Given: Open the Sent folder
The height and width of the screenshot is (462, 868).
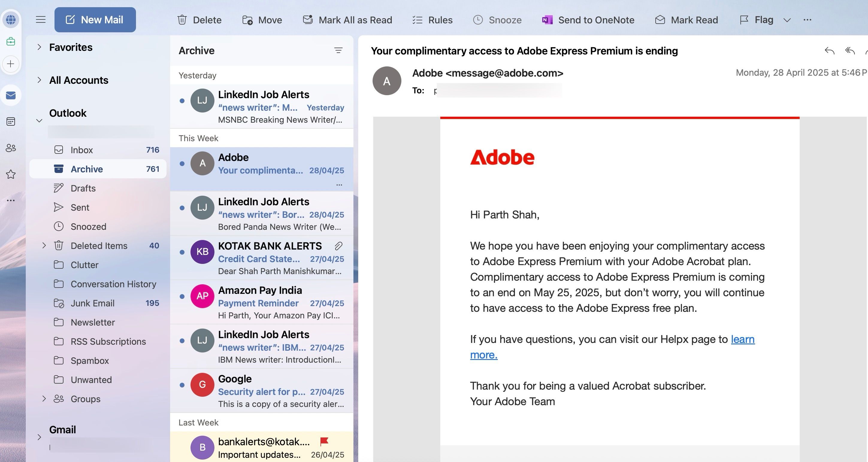Looking at the screenshot, I should click(98, 207).
